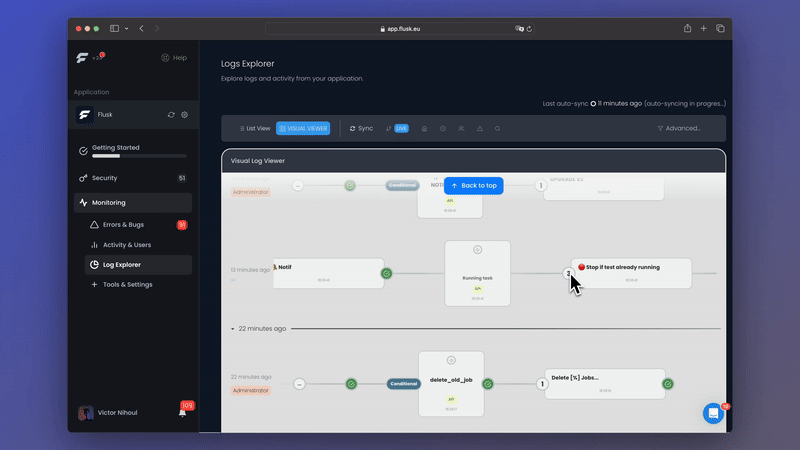Click minus circle in 22 minutes row
The image size is (800, 450).
tap(299, 384)
